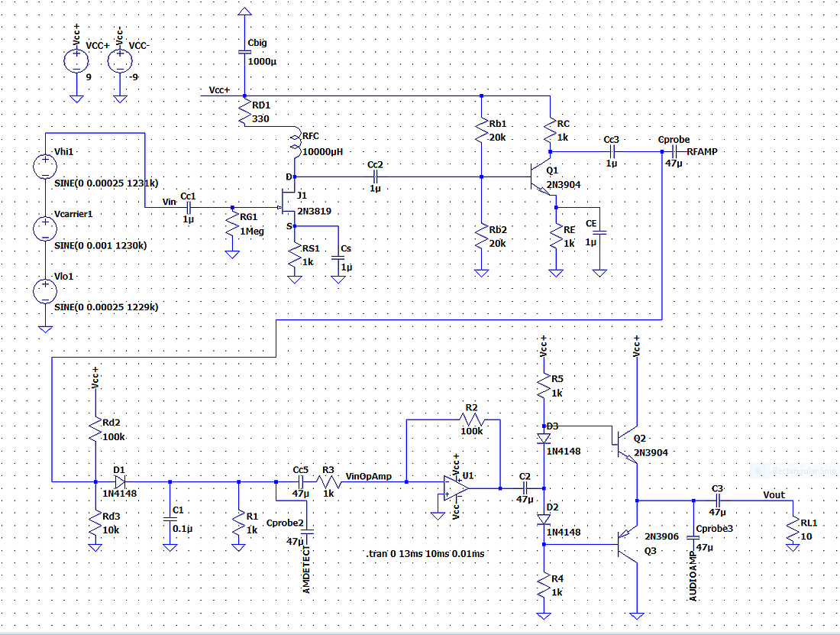This screenshot has width=840, height=635.
Task: Click the "1000µ" Cbig value
Action: click(262, 62)
